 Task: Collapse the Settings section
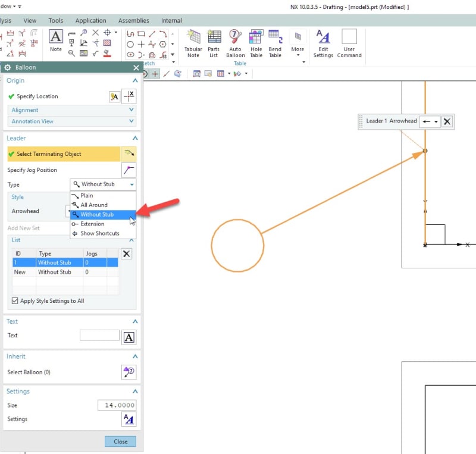coord(135,391)
